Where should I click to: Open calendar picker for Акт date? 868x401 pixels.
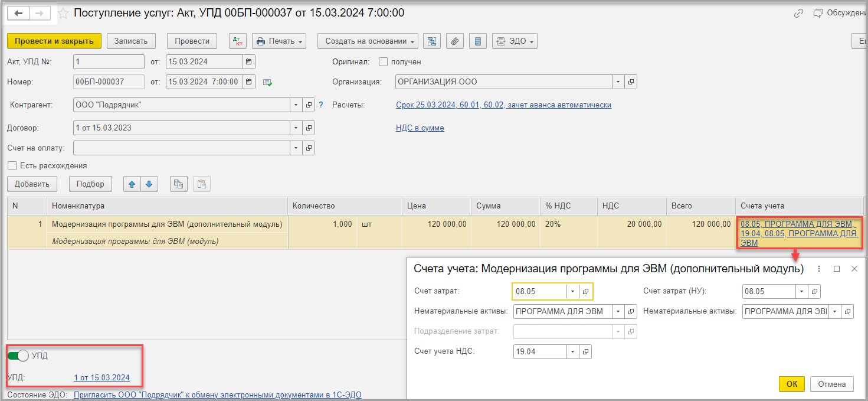249,61
